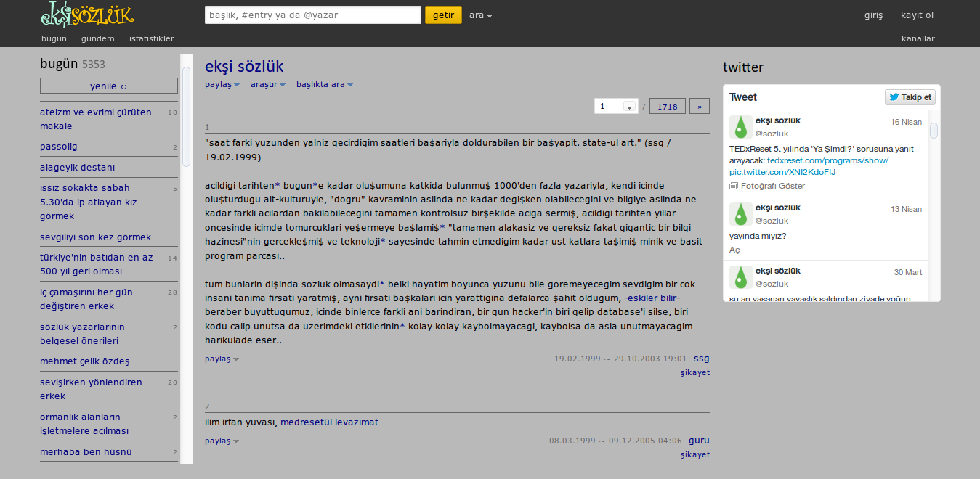Viewport: 980px width, 479px height.
Task: Click entry date 08.03.1999 permalink
Action: pyautogui.click(x=615, y=441)
